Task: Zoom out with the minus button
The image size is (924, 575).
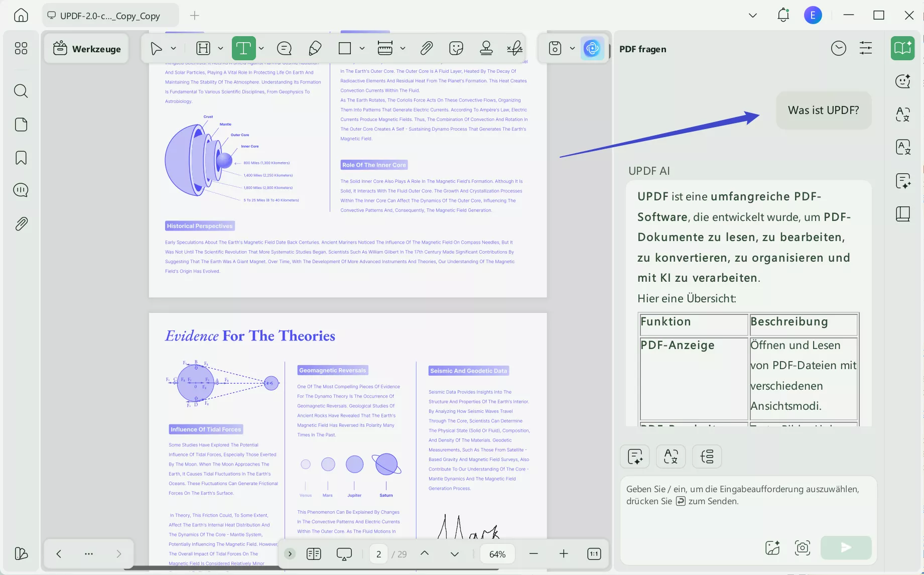Action: (x=534, y=554)
